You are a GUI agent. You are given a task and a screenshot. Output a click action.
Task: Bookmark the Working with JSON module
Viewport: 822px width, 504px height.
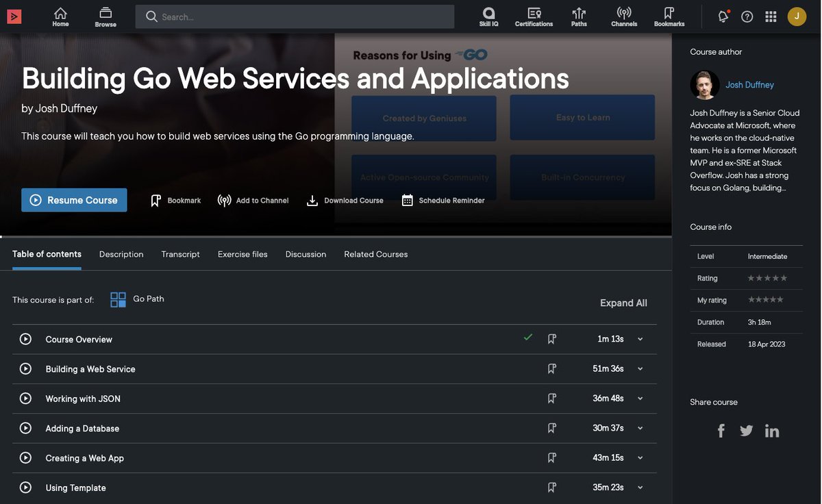point(551,399)
